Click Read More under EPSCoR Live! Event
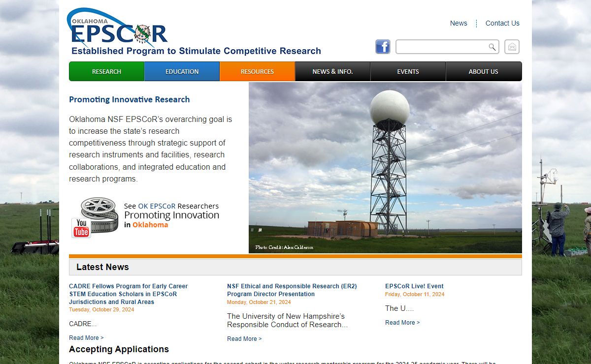 pos(402,323)
